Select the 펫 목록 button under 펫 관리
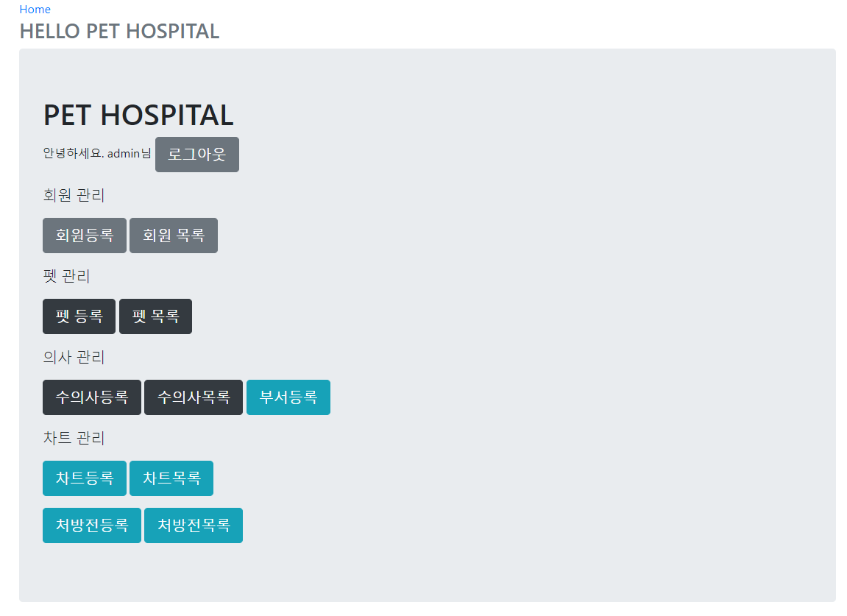 (x=155, y=316)
